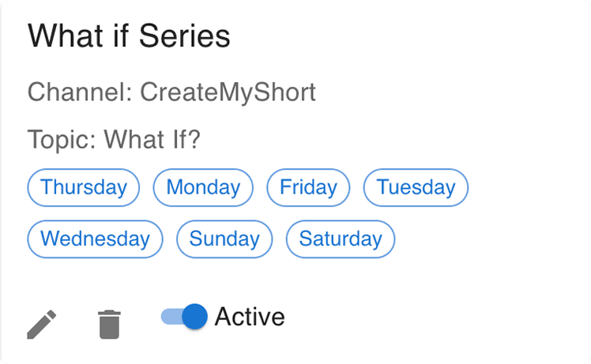Select the Monday schedule chip
The image size is (591, 364).
coord(203,188)
